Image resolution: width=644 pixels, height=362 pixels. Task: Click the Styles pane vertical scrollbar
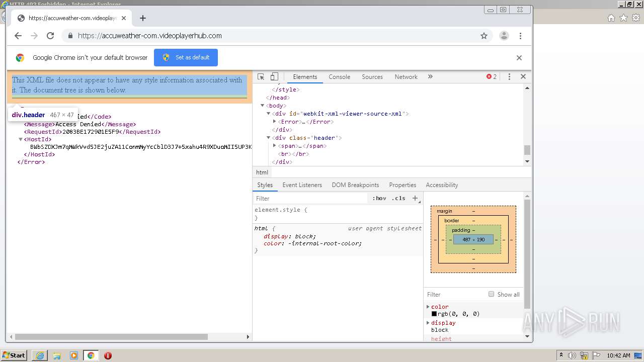[x=527, y=254]
